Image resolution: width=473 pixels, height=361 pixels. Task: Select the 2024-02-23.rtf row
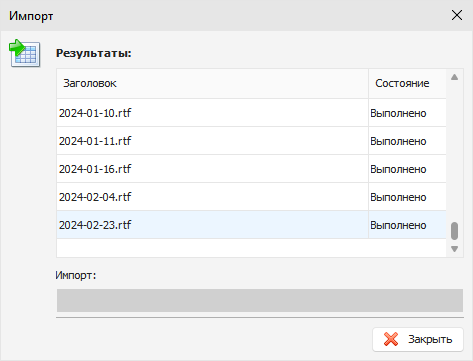tap(251, 225)
